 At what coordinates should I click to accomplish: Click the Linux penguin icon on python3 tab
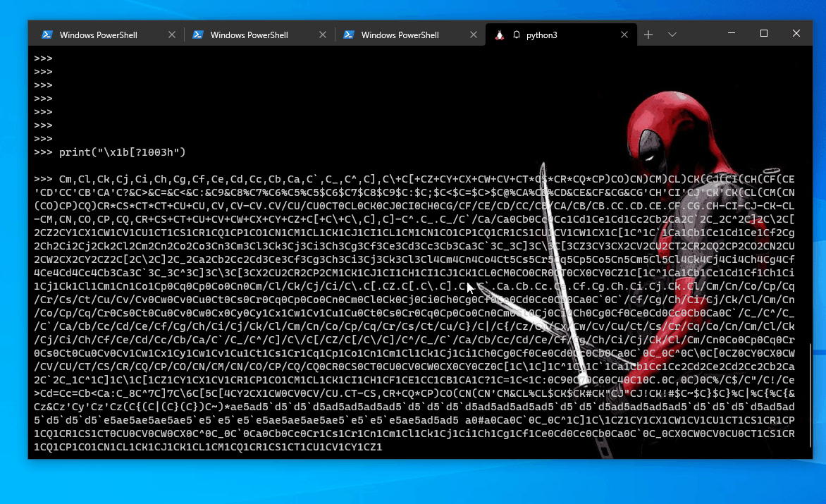500,35
